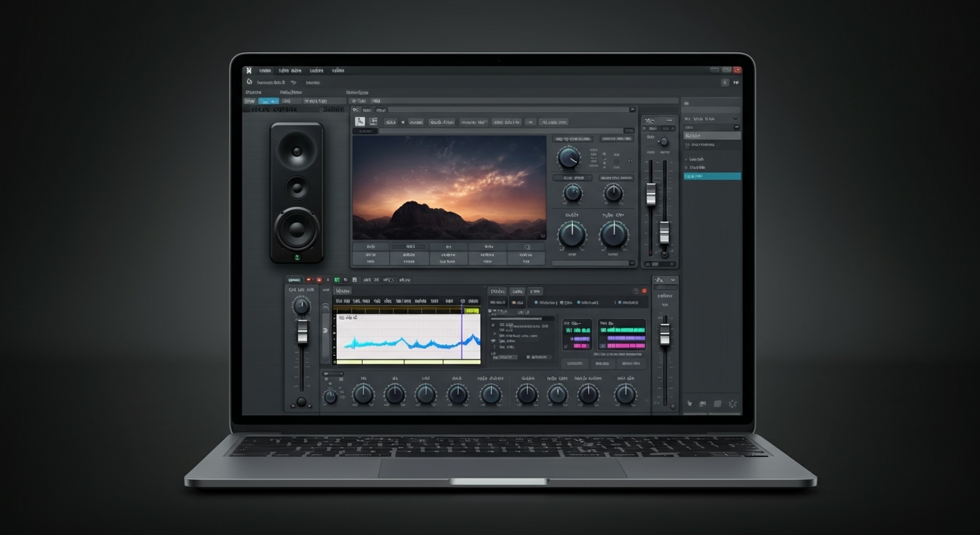The height and width of the screenshot is (535, 980).
Task: Click the app logo icon in the menu bar
Action: (249, 70)
